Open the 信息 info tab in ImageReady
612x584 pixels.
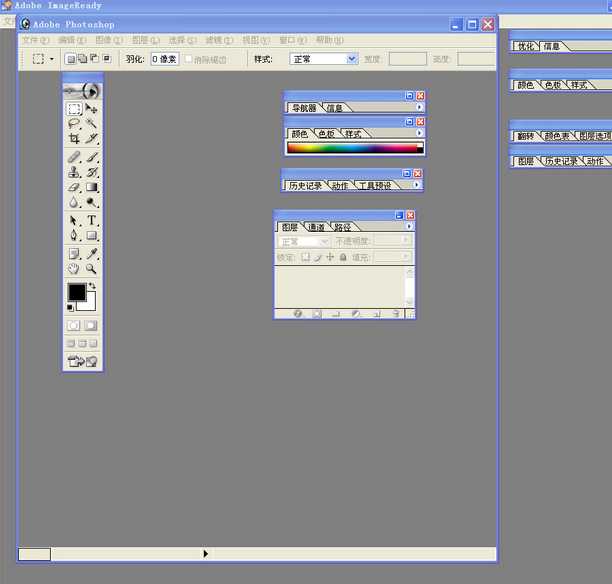pos(551,46)
